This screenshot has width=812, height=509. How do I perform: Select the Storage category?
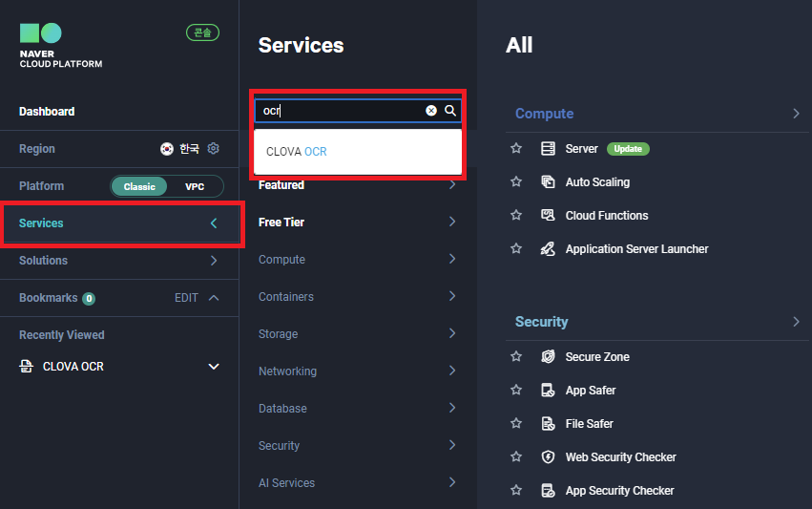point(278,334)
